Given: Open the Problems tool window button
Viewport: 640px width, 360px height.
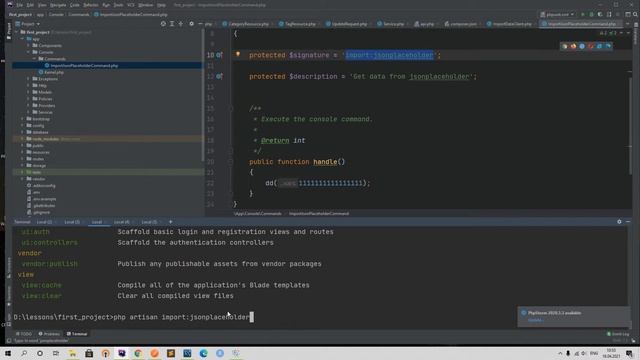Looking at the screenshot, I should [x=49, y=334].
